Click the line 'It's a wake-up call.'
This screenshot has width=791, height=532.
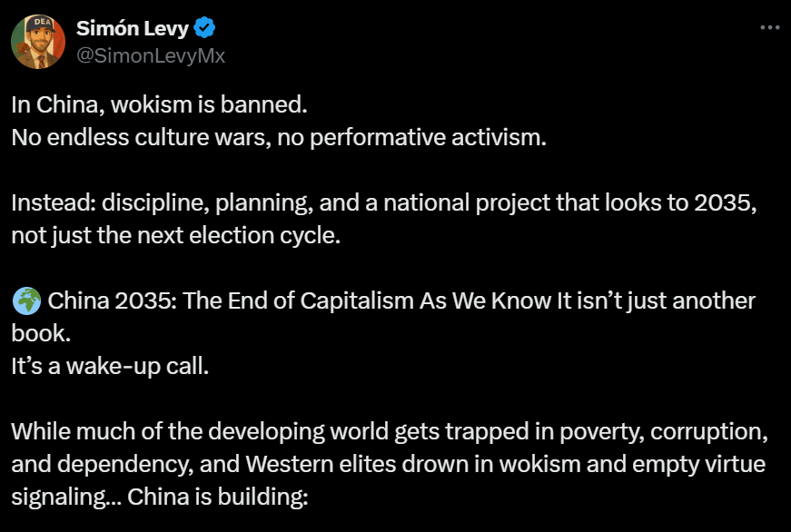click(x=110, y=365)
